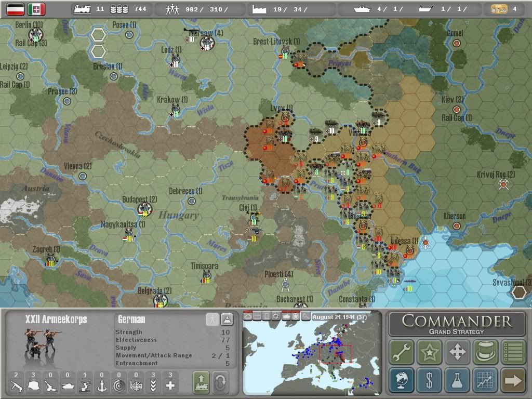The height and width of the screenshot is (399, 532).
Task: Click the mountain terrain button in unit panel
Action: tap(227, 320)
